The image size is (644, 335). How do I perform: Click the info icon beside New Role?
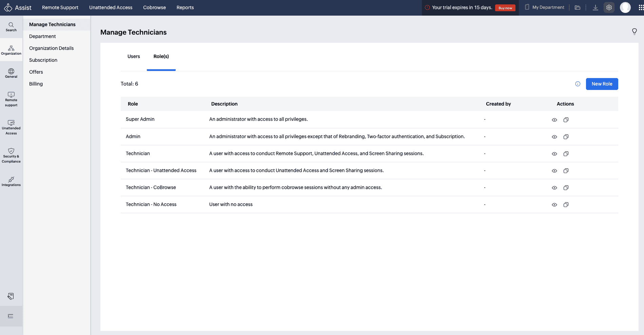coord(578,84)
